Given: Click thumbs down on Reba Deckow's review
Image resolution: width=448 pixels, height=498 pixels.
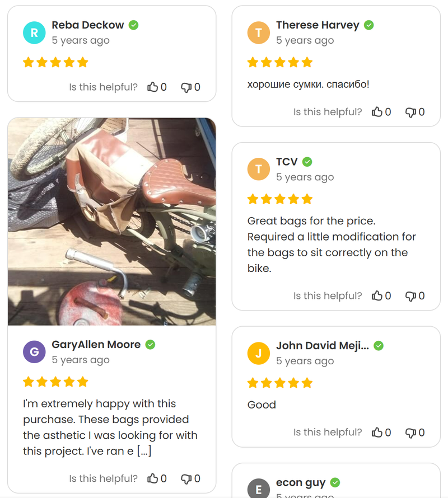Looking at the screenshot, I should pos(186,87).
